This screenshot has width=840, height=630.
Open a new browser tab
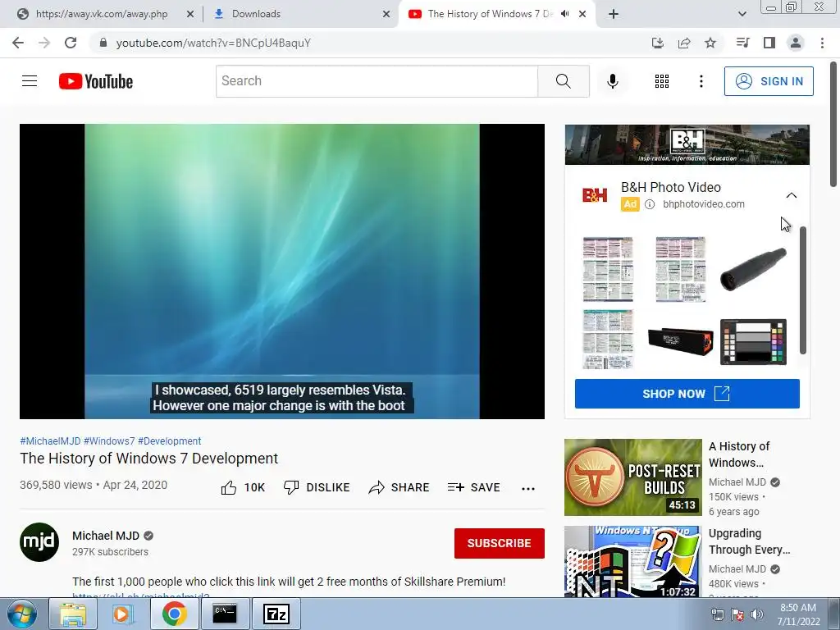[x=614, y=14]
